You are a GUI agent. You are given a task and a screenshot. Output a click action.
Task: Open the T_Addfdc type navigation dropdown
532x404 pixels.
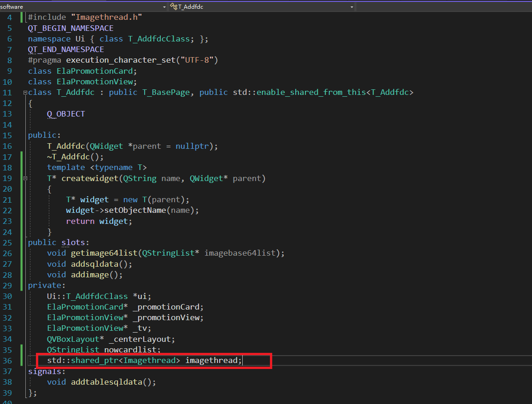click(352, 7)
